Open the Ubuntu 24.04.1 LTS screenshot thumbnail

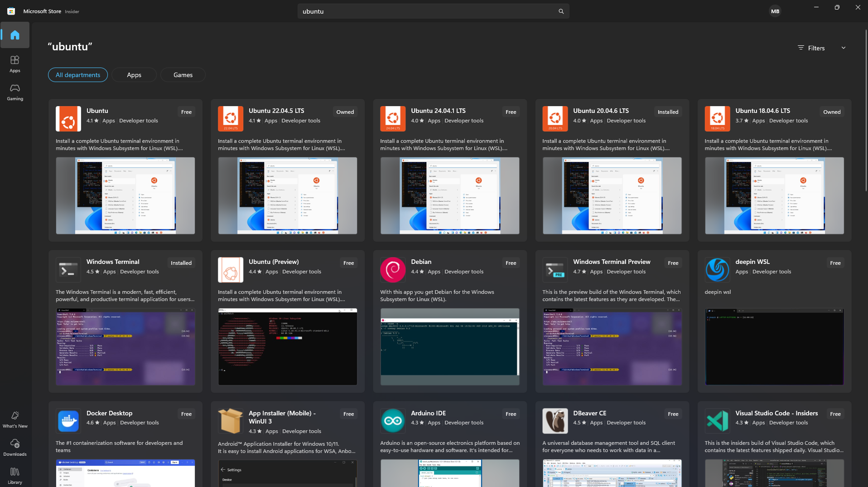pyautogui.click(x=450, y=196)
